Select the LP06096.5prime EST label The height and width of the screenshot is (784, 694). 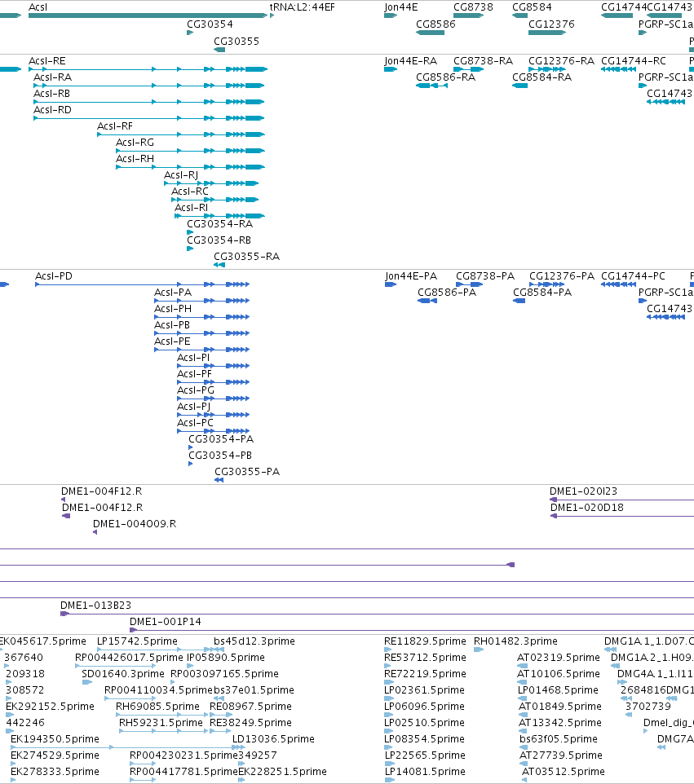[x=425, y=707]
